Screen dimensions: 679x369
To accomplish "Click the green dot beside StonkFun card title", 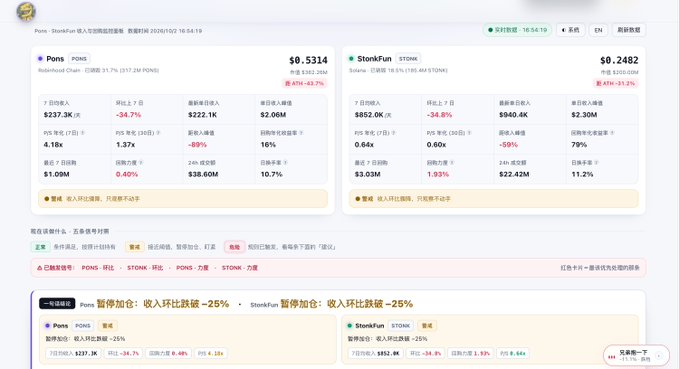I will (x=351, y=58).
